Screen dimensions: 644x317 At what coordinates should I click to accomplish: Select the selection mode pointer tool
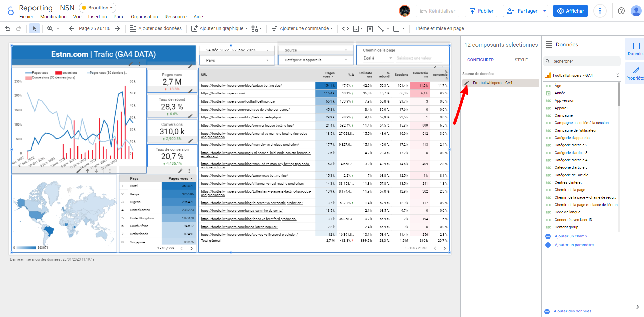click(x=34, y=29)
